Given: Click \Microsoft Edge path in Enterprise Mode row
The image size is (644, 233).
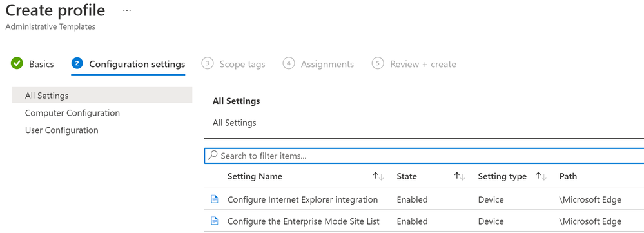Looking at the screenshot, I should click(x=590, y=221).
